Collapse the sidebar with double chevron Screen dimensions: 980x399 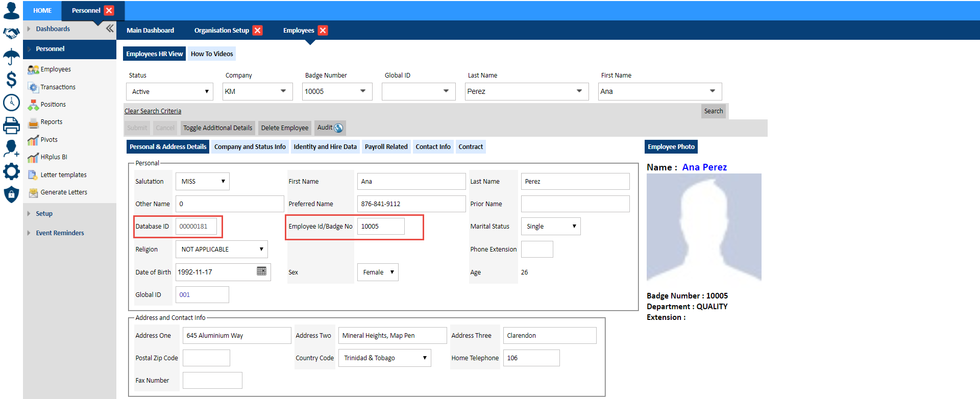[110, 29]
